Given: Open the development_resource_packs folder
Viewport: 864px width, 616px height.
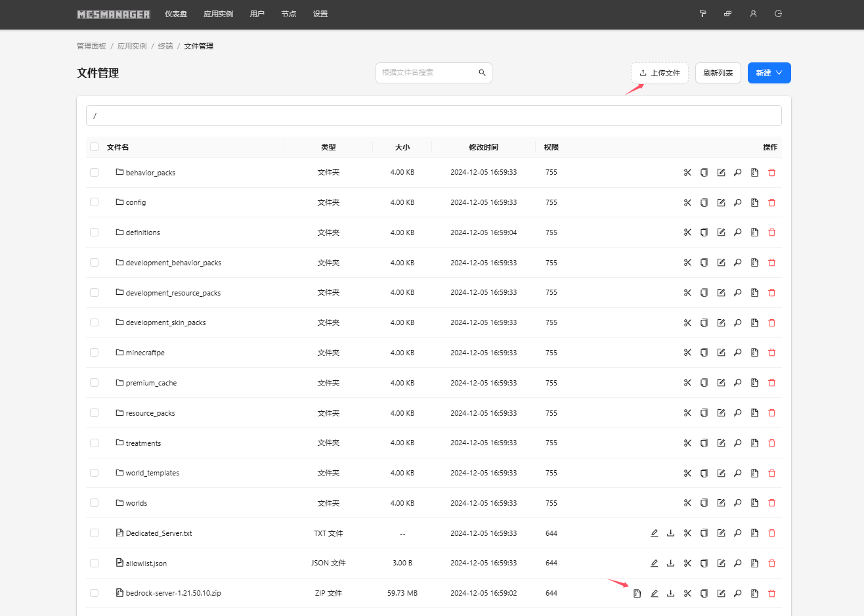Looking at the screenshot, I should pyautogui.click(x=173, y=293).
